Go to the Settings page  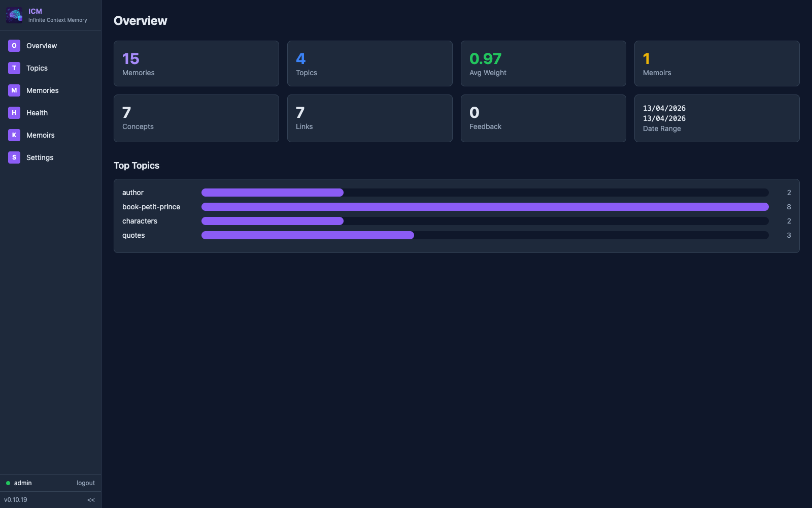pyautogui.click(x=39, y=157)
